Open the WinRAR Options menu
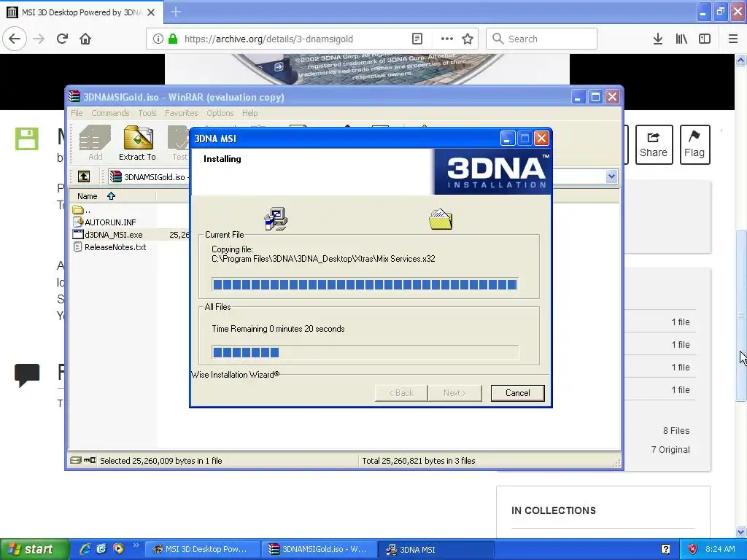The height and width of the screenshot is (560, 747). point(220,113)
